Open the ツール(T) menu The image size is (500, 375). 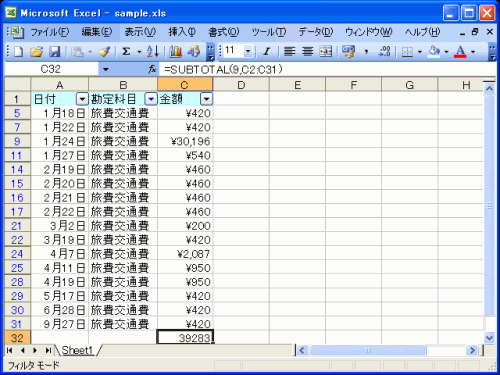pos(269,32)
